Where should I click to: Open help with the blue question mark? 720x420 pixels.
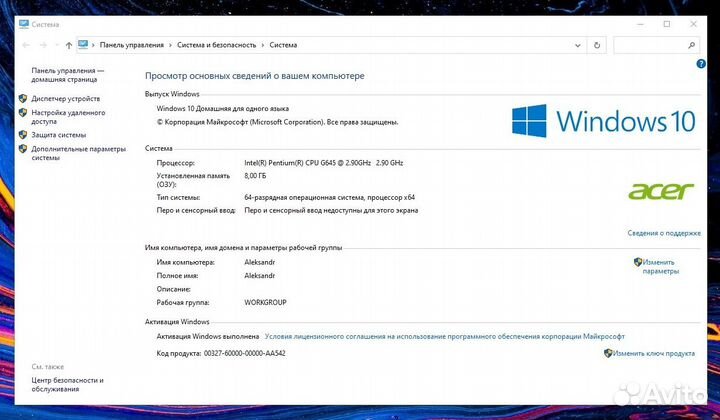pyautogui.click(x=701, y=64)
